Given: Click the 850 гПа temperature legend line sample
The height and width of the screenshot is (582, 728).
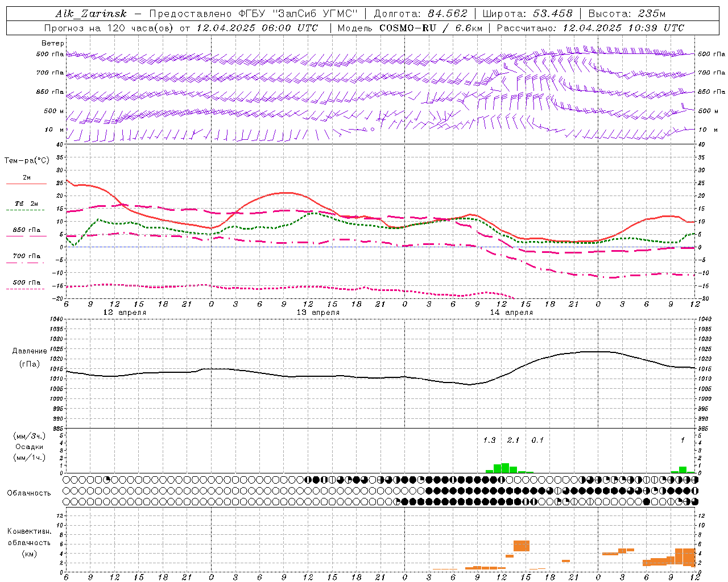Looking at the screenshot, I should (26, 236).
